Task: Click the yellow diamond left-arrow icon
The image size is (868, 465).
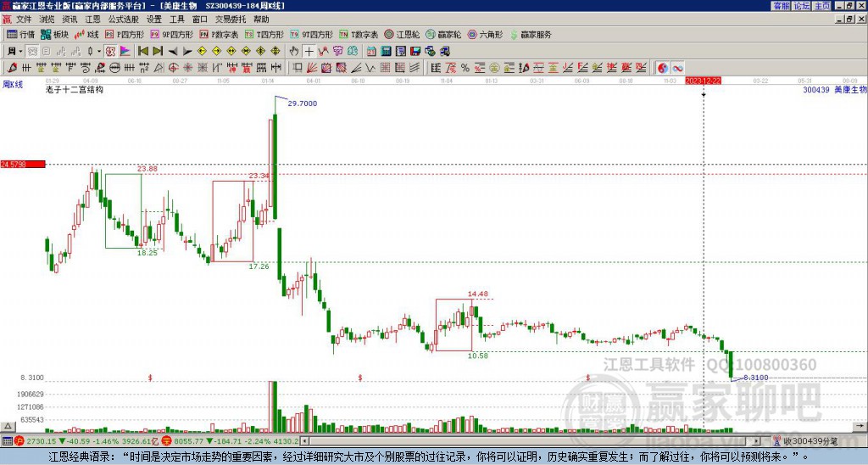Action: 202,52
